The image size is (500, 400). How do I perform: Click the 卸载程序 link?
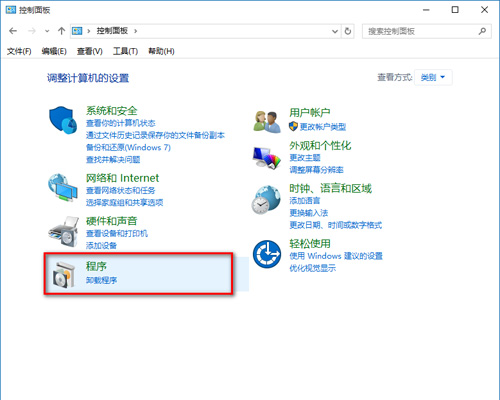101,280
